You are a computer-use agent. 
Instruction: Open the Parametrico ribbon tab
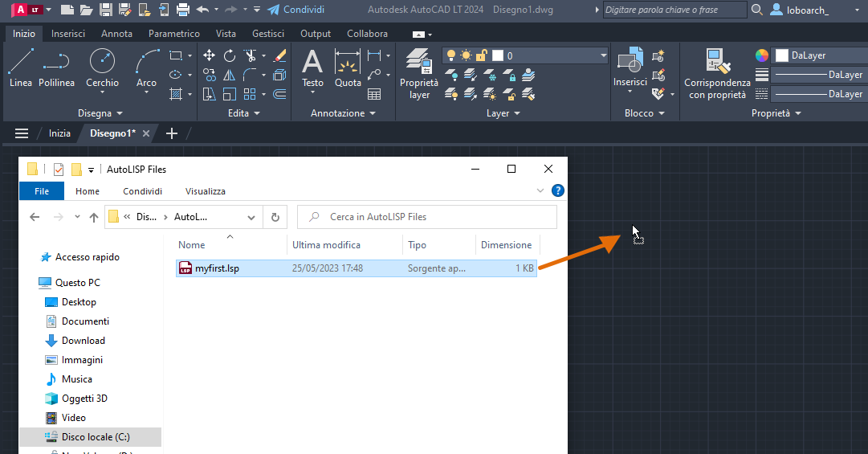coord(173,34)
